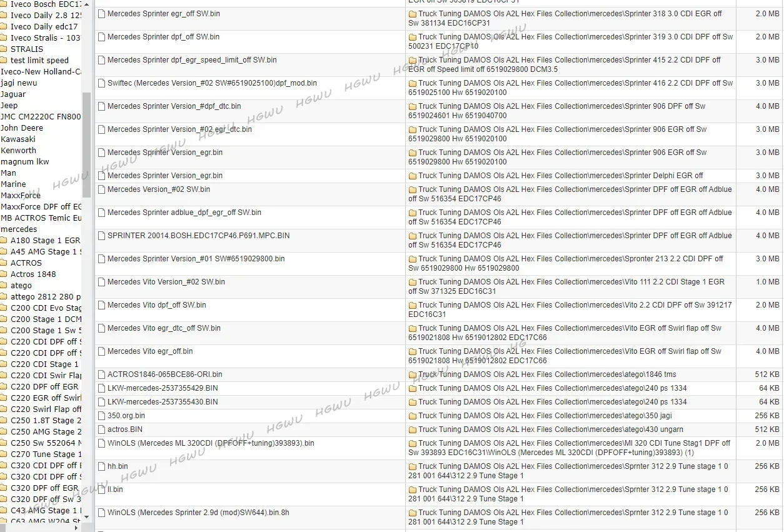Click the folder icon beside C270 Tune Stage 1
This screenshot has height=532, width=784.
tap(4, 454)
